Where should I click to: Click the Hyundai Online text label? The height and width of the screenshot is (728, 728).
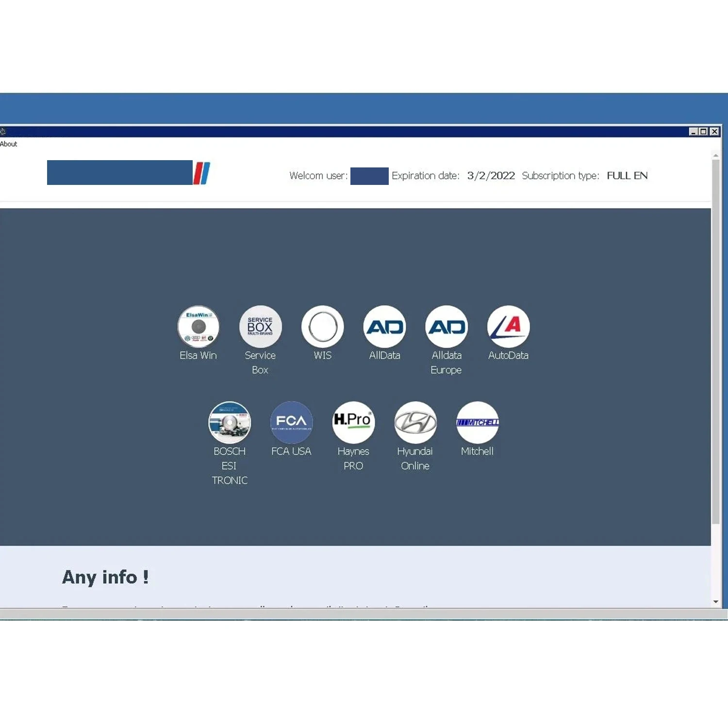pyautogui.click(x=415, y=459)
